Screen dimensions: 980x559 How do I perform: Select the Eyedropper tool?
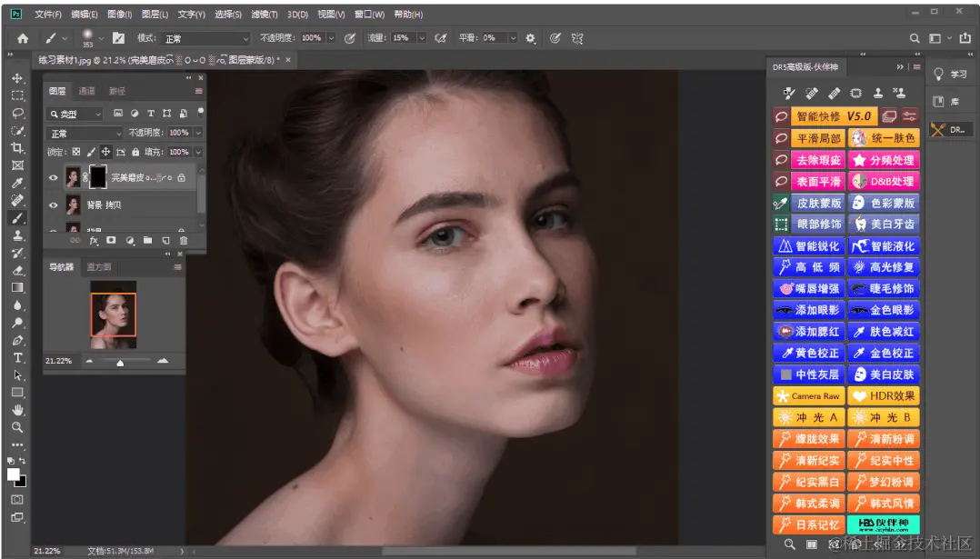pos(17,184)
